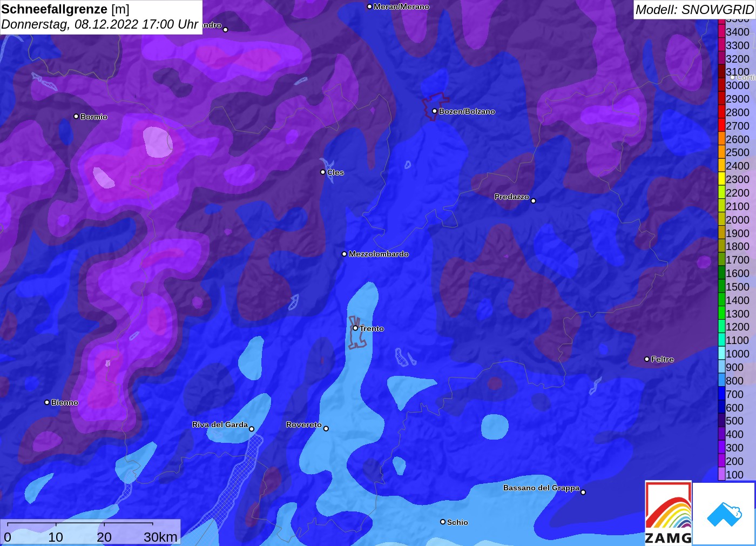
Task: Click the Trento city marker
Action: click(355, 328)
